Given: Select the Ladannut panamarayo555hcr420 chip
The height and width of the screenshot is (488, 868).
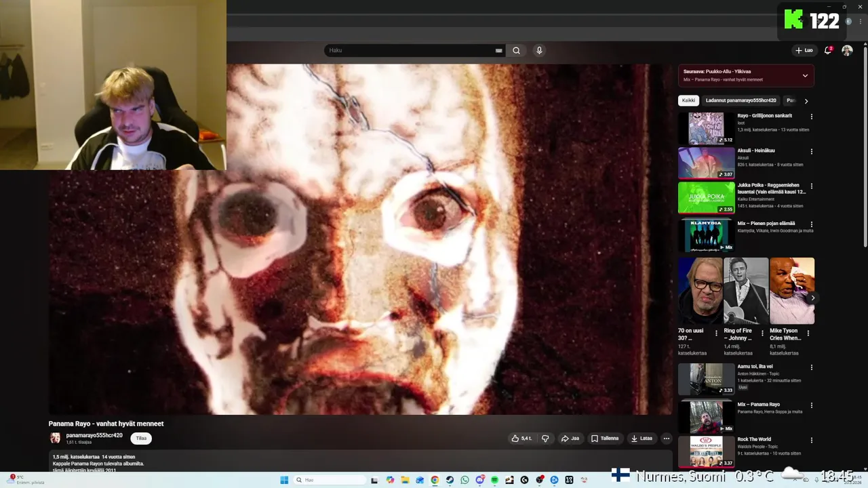Looking at the screenshot, I should 741,100.
